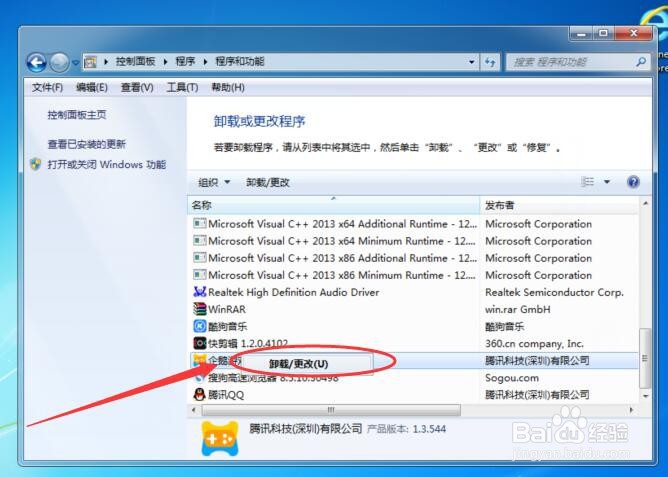This screenshot has height=477, width=668.
Task: Open the 文件(F) menu
Action: pyautogui.click(x=47, y=88)
